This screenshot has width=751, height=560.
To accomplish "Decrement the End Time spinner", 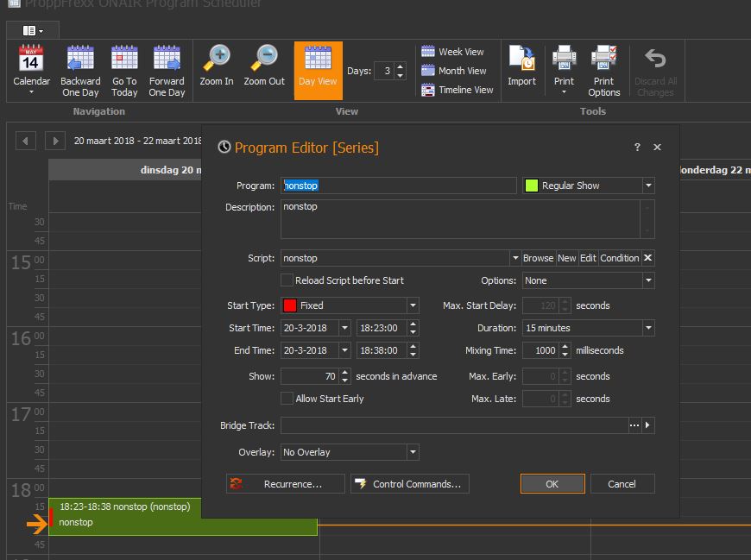I will click(x=413, y=355).
